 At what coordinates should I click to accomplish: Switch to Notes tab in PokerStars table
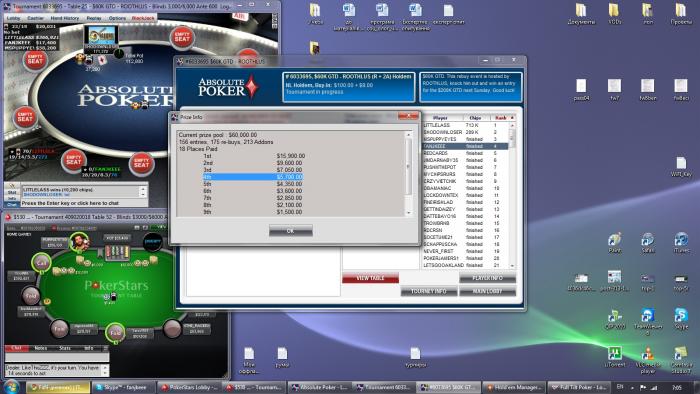[x=41, y=348]
